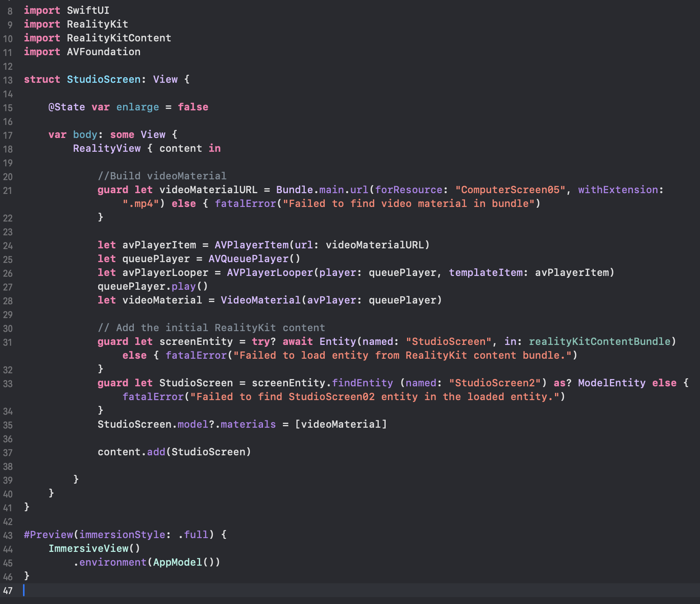Click the //Build videoMaterial comment

tap(162, 176)
